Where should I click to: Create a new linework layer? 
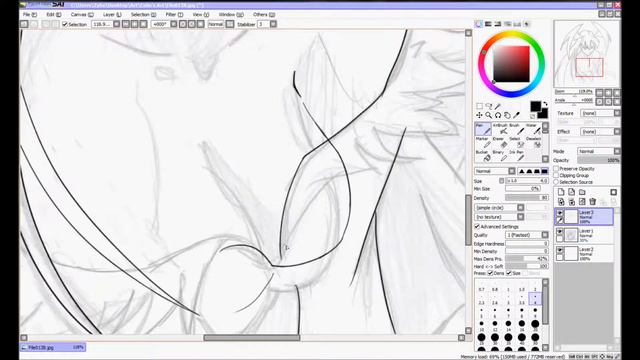click(571, 192)
